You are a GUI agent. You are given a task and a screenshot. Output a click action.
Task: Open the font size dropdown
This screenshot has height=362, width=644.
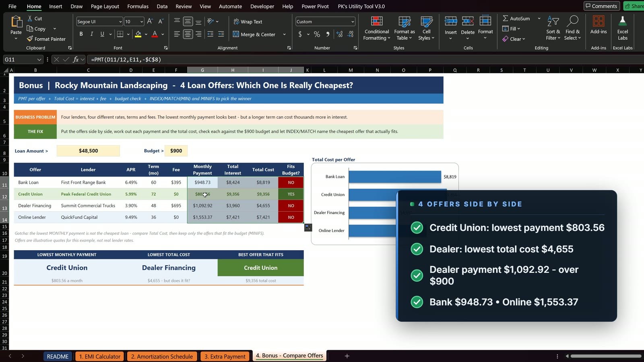tap(141, 22)
